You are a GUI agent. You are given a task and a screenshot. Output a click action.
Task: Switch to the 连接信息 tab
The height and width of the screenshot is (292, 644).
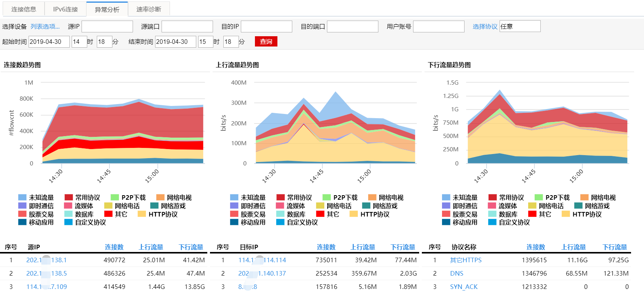[24, 9]
